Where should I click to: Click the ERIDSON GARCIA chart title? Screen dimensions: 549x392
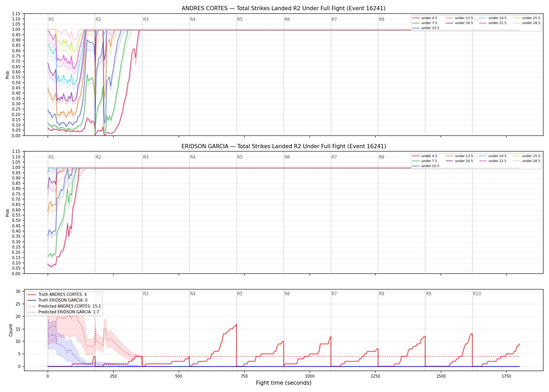284,146
